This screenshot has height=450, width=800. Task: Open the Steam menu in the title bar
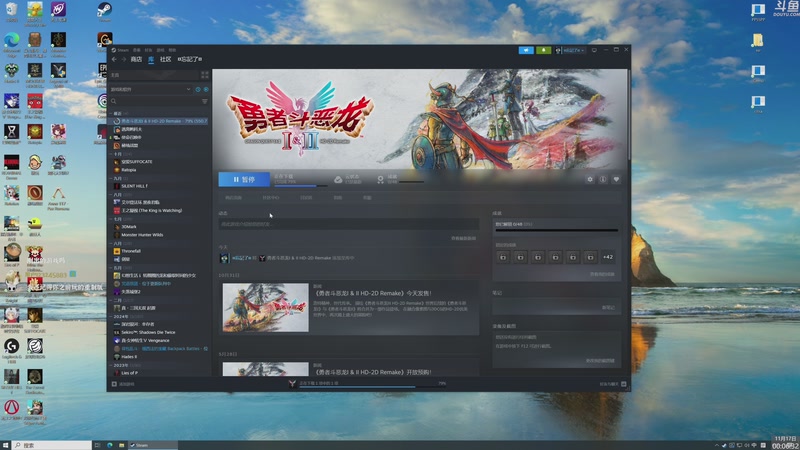coord(121,50)
